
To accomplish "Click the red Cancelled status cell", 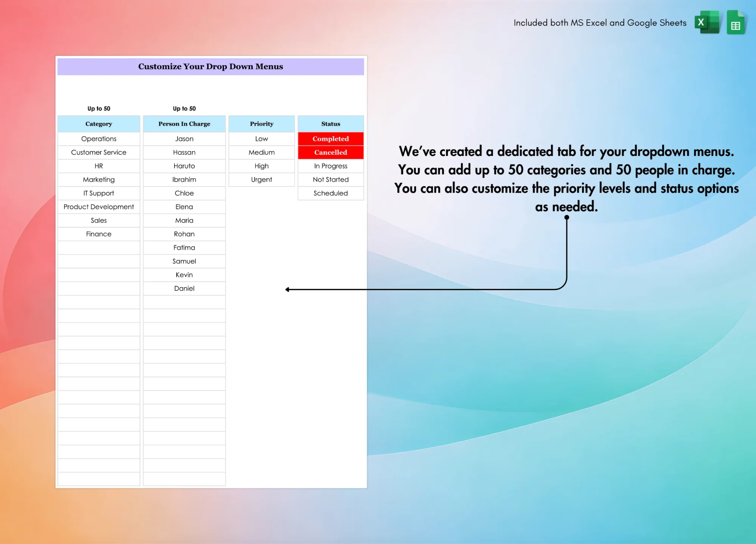I will click(331, 152).
